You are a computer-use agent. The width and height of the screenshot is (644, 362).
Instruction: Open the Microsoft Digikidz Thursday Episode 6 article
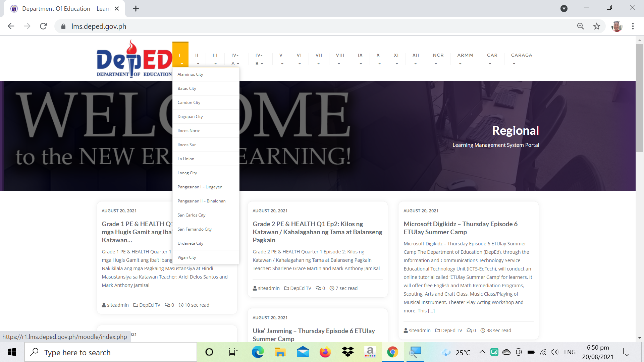(x=461, y=228)
